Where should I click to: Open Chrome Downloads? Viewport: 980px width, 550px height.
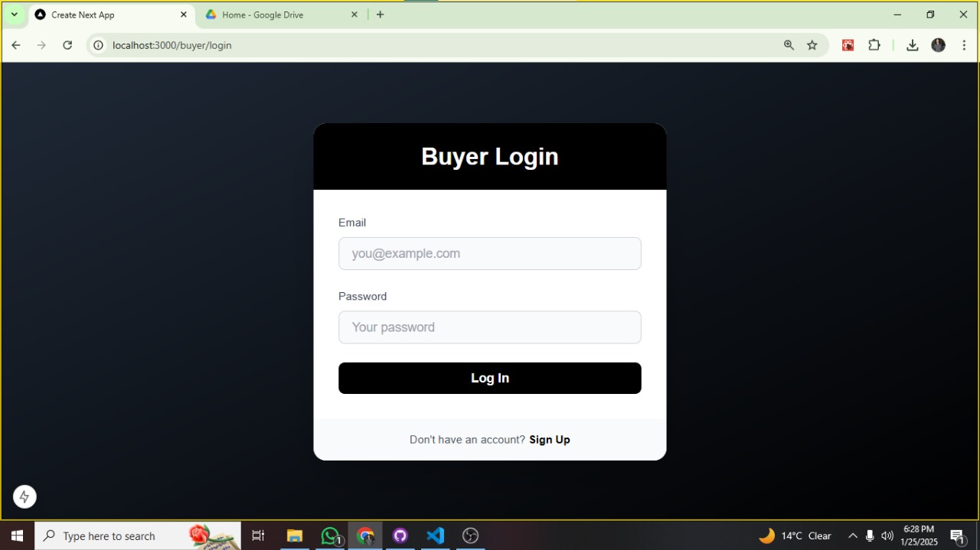pos(913,45)
